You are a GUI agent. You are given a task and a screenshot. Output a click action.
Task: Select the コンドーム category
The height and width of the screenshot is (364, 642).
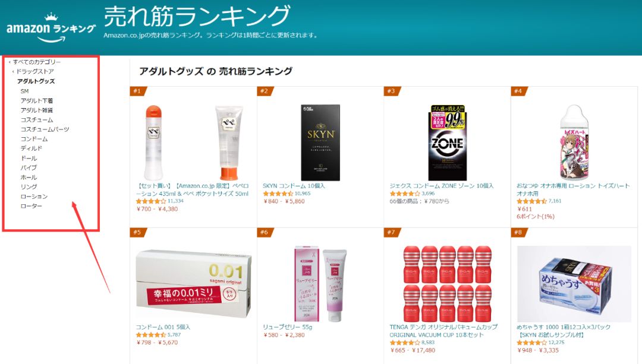34,139
